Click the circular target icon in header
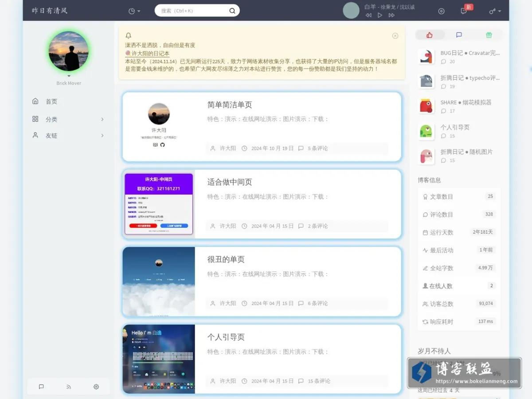Screen dimensions: 532x399 tap(441, 11)
